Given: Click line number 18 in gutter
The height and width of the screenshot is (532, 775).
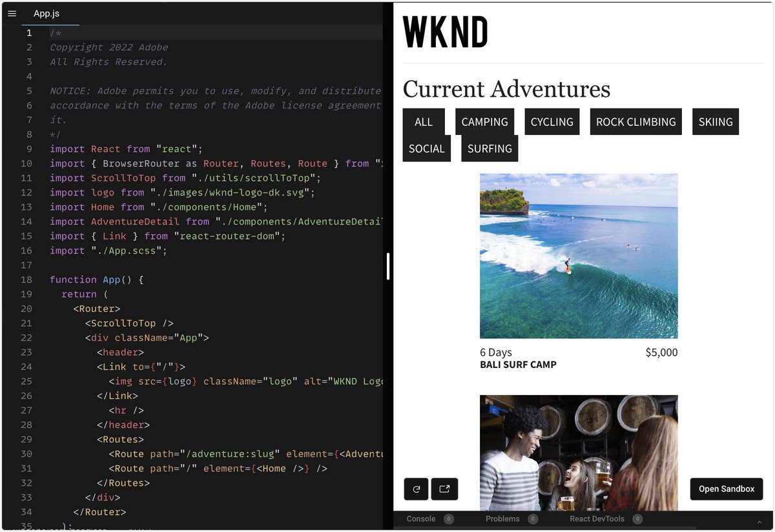Looking at the screenshot, I should coord(26,280).
